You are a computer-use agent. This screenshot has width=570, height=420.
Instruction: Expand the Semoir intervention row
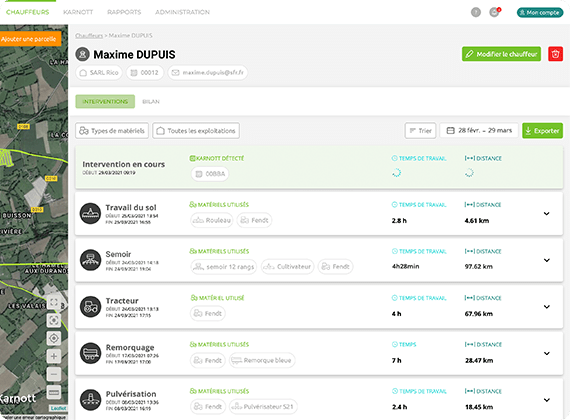[x=546, y=260]
